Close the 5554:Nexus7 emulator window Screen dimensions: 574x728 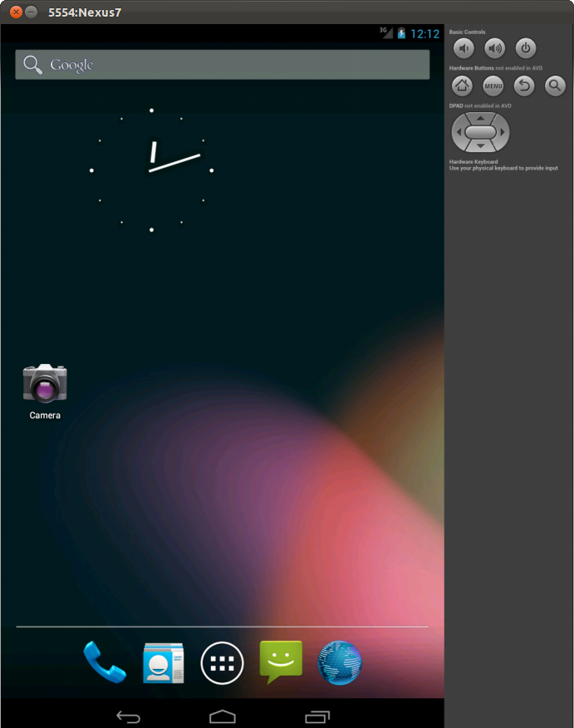click(17, 12)
